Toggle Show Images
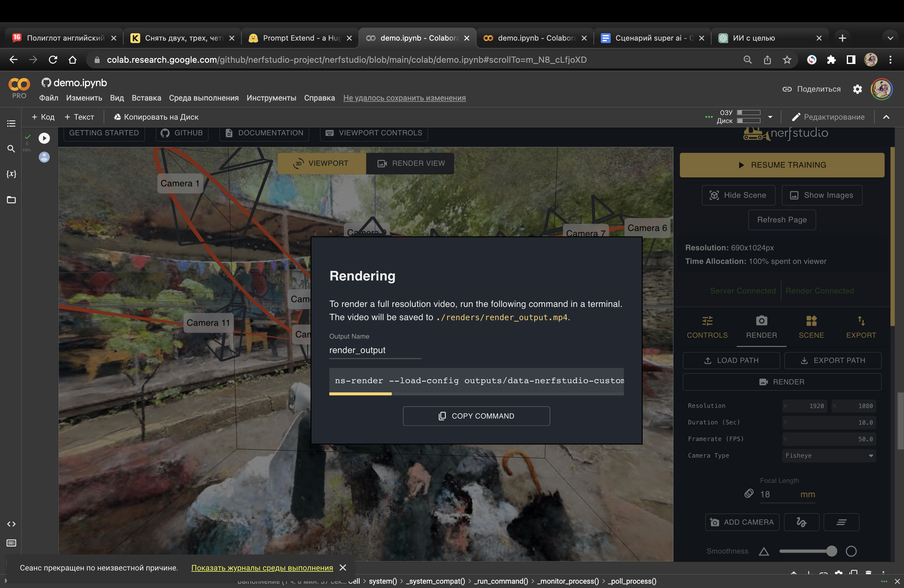904x588 pixels. [822, 195]
